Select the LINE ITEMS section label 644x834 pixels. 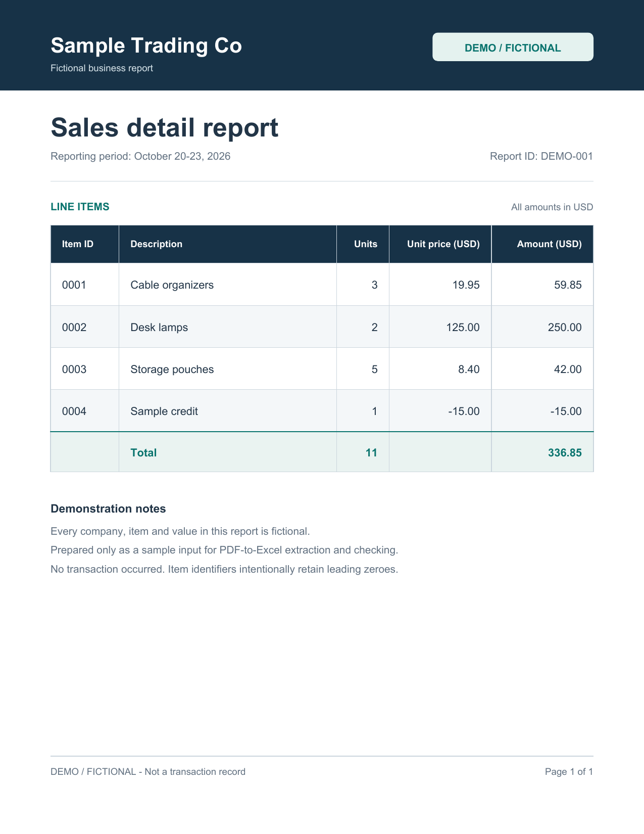coord(80,207)
